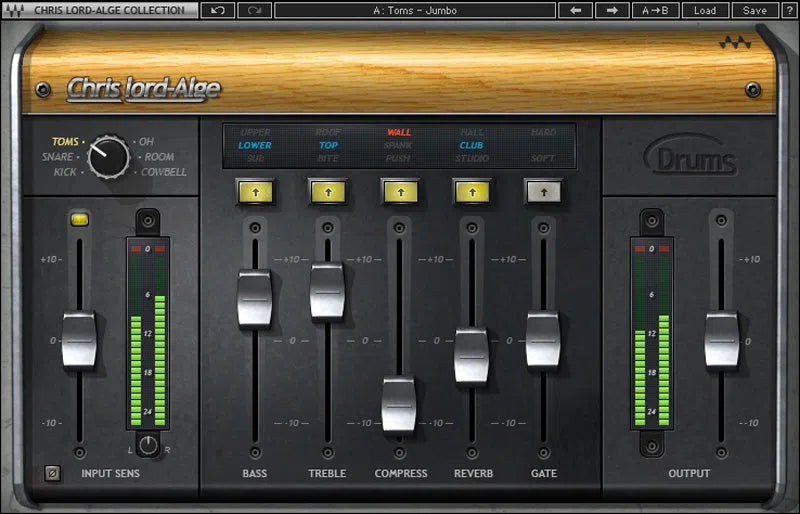Enable the unlit button above the Gate fader
The image size is (800, 514).
point(543,190)
